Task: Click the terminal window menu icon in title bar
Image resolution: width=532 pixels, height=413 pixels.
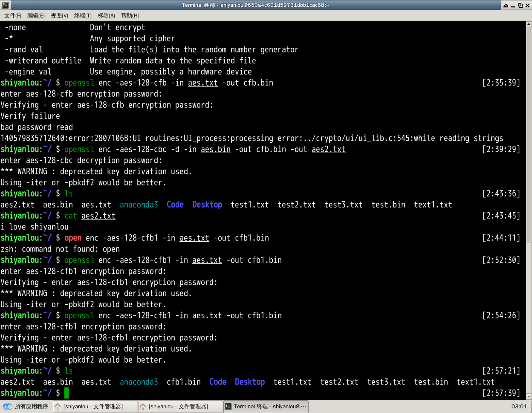Action: (x=5, y=5)
